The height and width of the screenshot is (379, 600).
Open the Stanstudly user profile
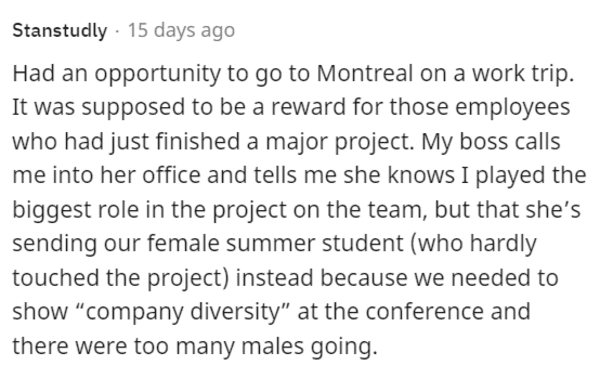click(60, 30)
